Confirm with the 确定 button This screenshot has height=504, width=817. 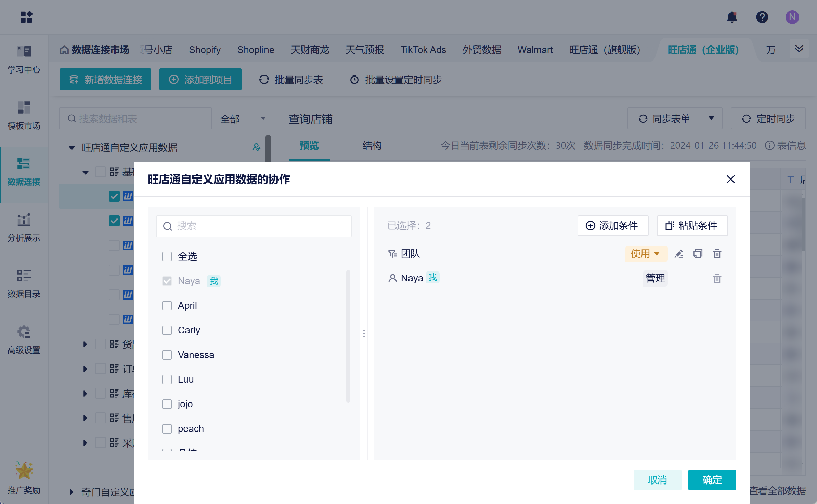click(x=712, y=480)
